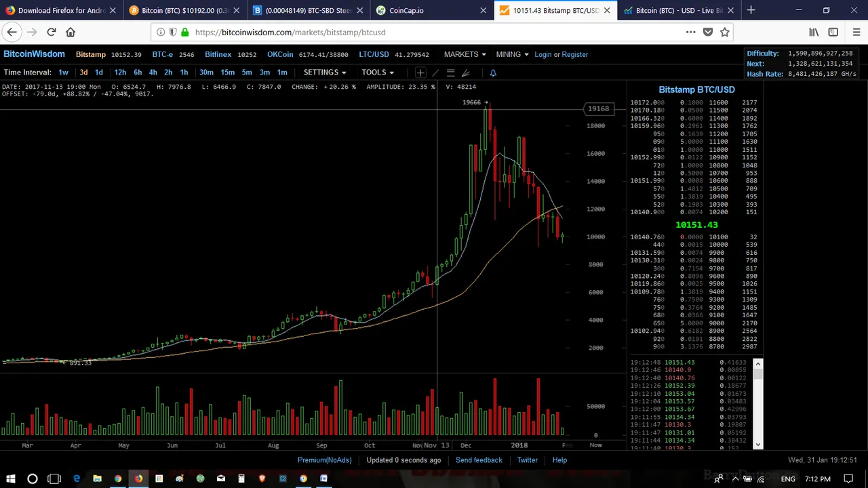
Task: Toggle the Firefox sidebar icon
Action: [x=833, y=32]
